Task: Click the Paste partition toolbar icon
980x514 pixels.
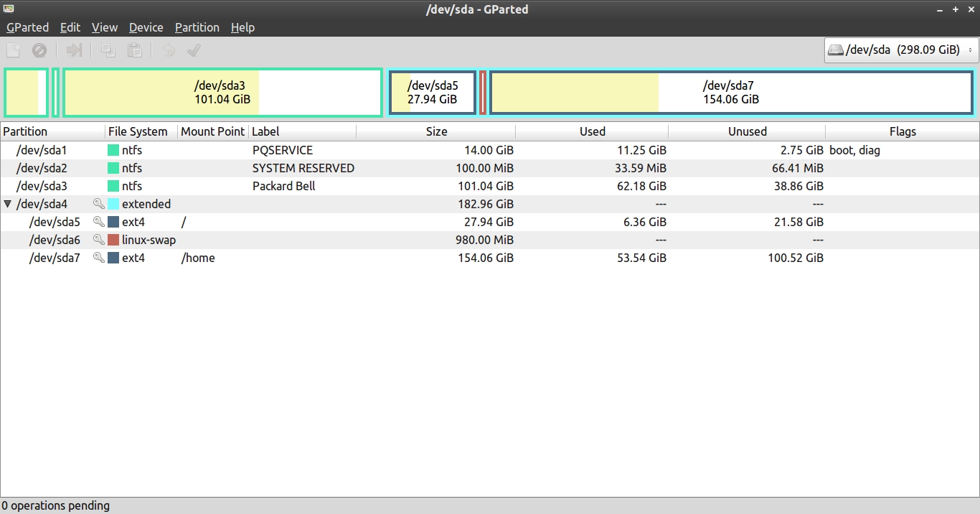Action: [134, 50]
